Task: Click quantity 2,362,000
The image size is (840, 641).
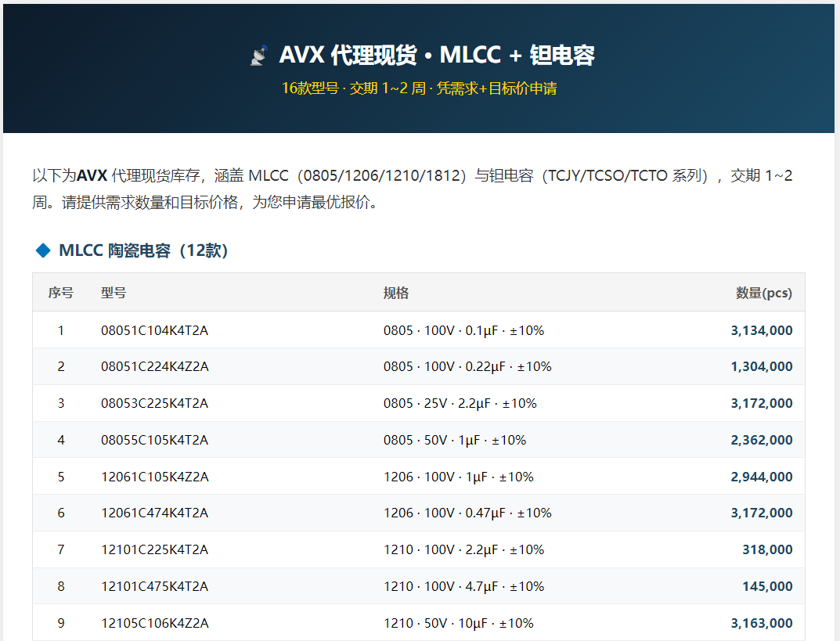Action: point(762,440)
